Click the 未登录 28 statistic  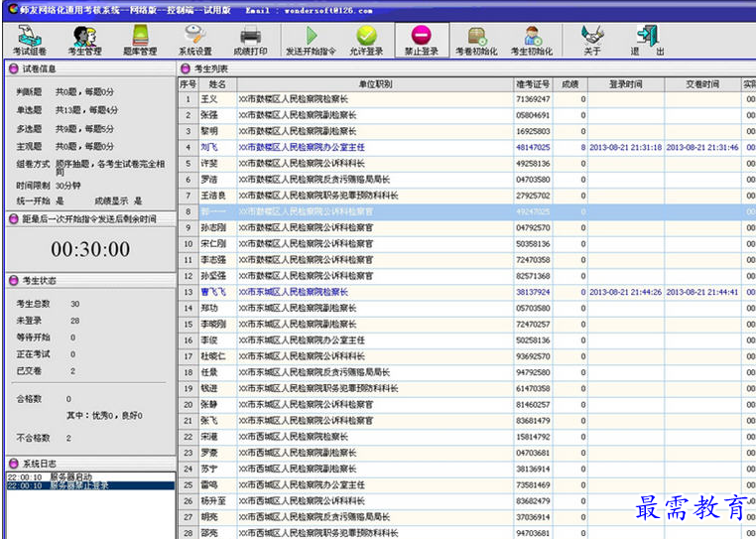48,321
